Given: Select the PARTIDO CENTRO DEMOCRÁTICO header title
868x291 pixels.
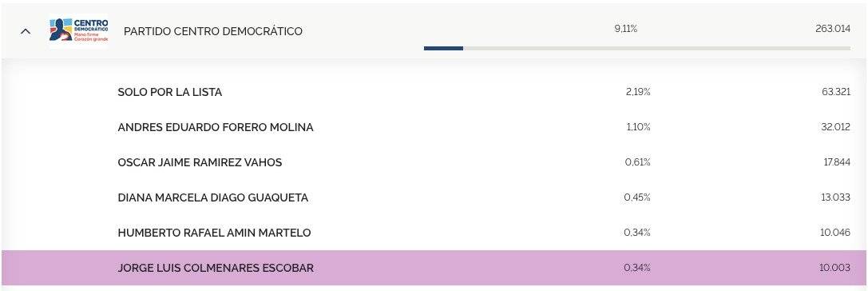Looking at the screenshot, I should point(213,32).
